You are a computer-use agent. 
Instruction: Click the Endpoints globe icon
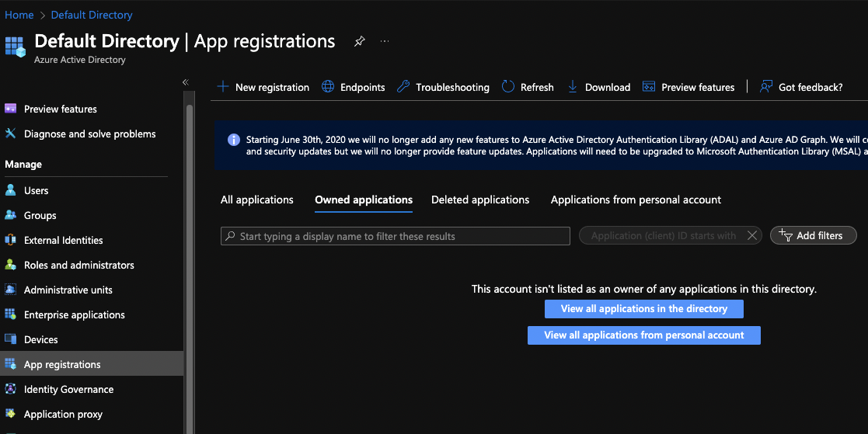[328, 86]
